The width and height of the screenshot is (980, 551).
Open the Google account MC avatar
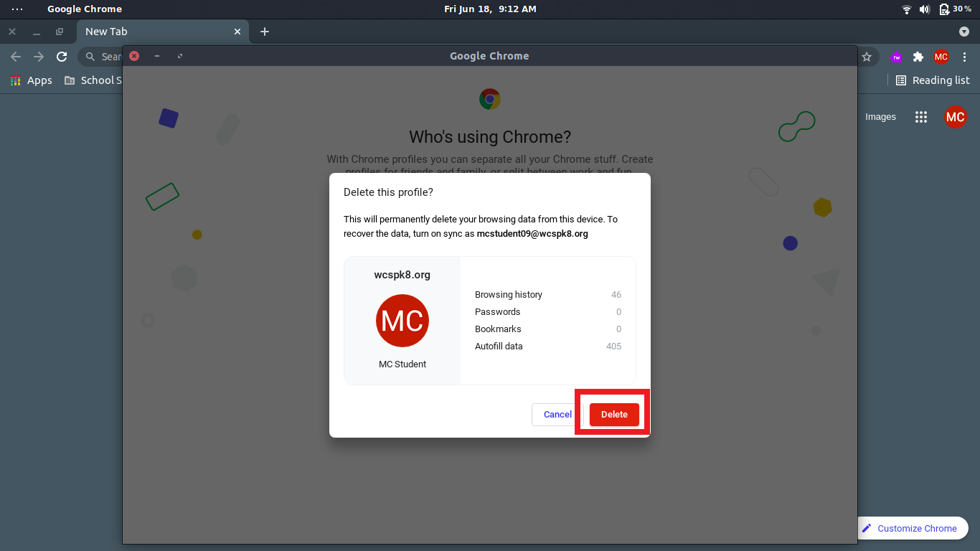[x=955, y=117]
